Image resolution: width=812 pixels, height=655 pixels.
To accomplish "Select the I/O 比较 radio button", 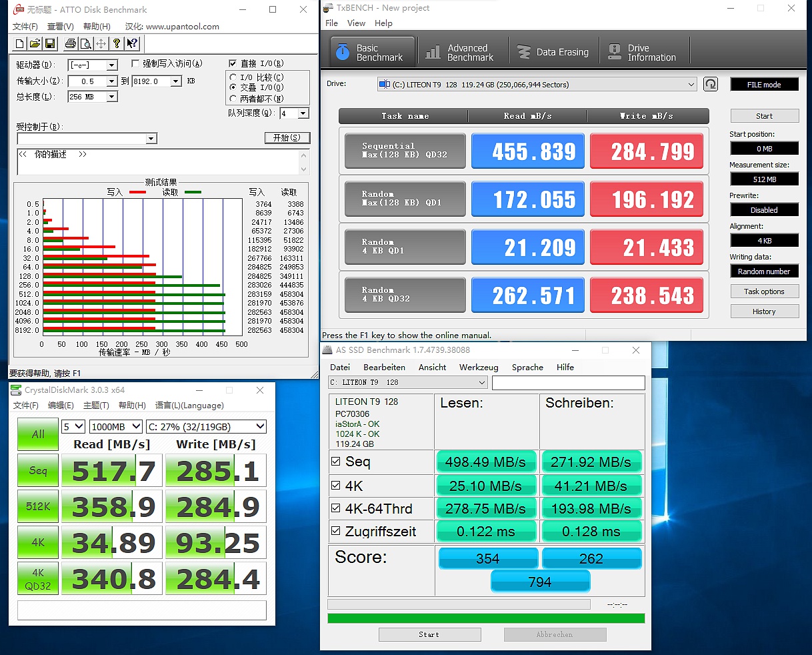I will 233,77.
